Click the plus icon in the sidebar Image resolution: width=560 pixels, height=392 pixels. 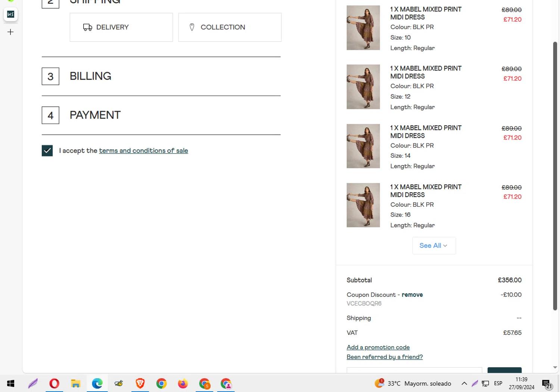10,32
